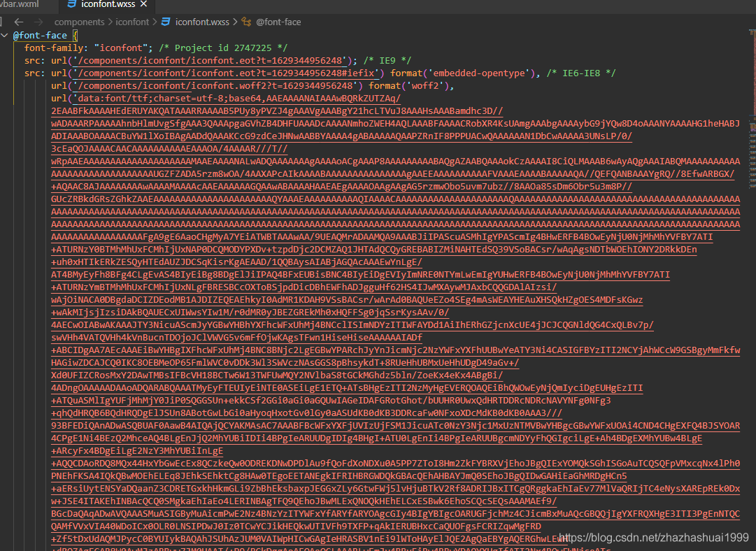The image size is (756, 551).
Task: Open the iconfont.wxss breadcrumb segment
Action: click(203, 22)
